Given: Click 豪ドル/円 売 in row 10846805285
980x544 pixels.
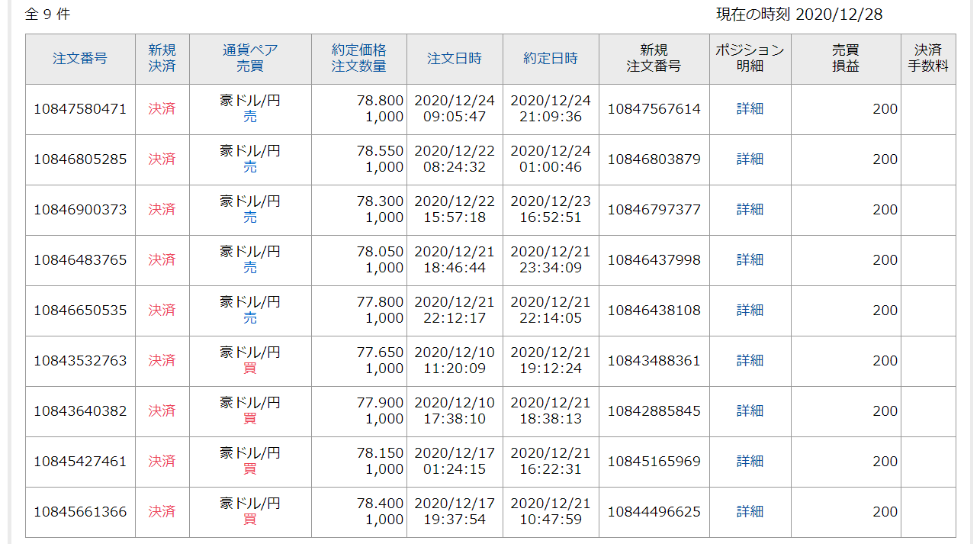Looking at the screenshot, I should tap(250, 159).
